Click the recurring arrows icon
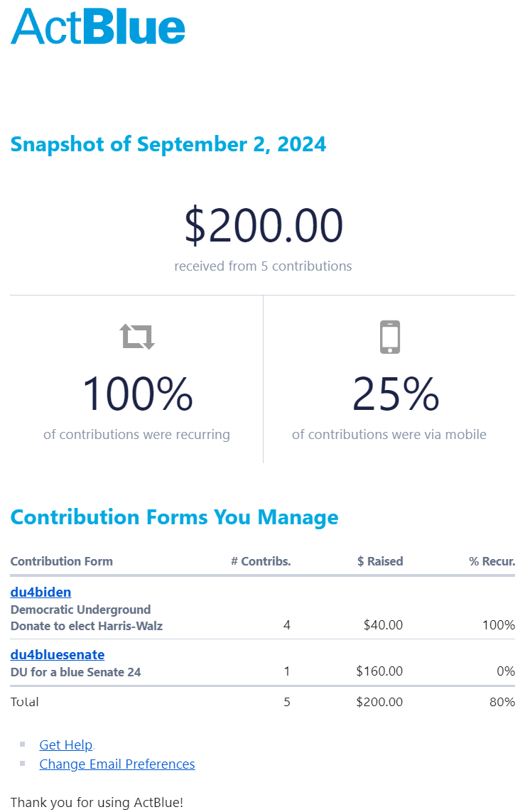The height and width of the screenshot is (812, 525). [x=137, y=337]
